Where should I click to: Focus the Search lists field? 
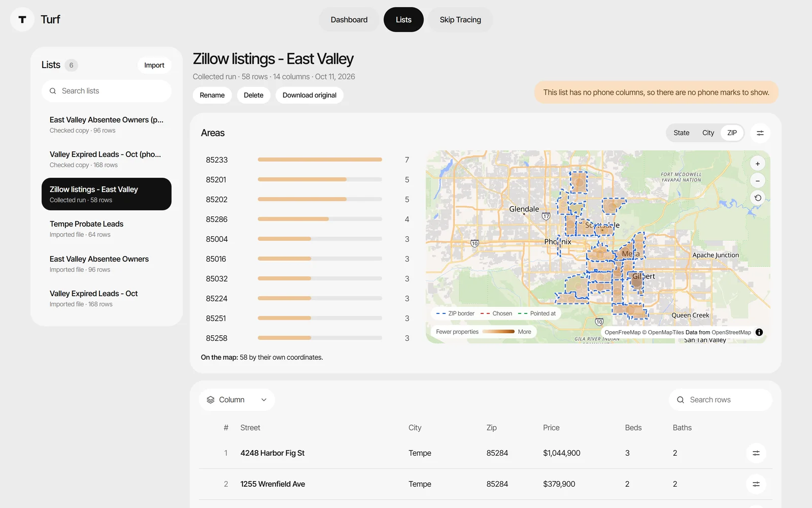click(107, 91)
